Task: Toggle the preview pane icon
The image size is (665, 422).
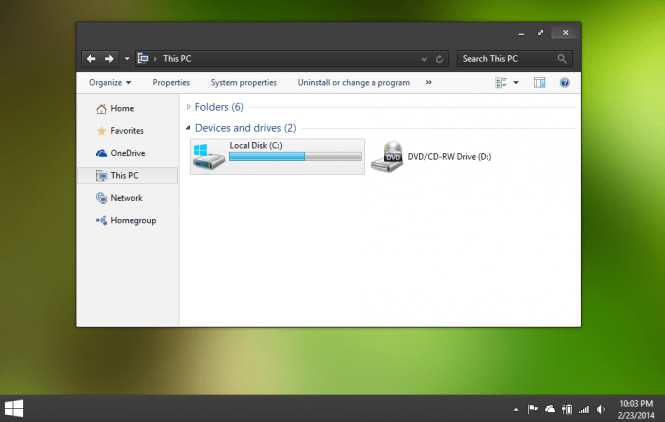Action: [x=539, y=83]
